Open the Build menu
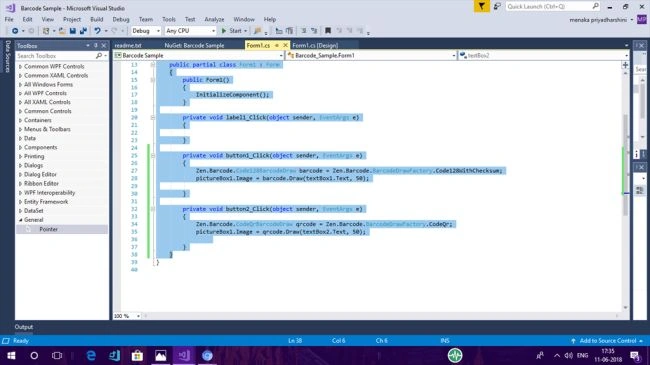Viewport: 650px width, 365px height. coord(97,19)
